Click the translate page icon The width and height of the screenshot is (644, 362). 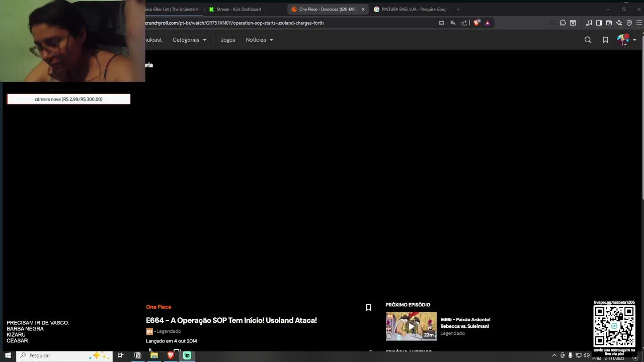point(452,23)
